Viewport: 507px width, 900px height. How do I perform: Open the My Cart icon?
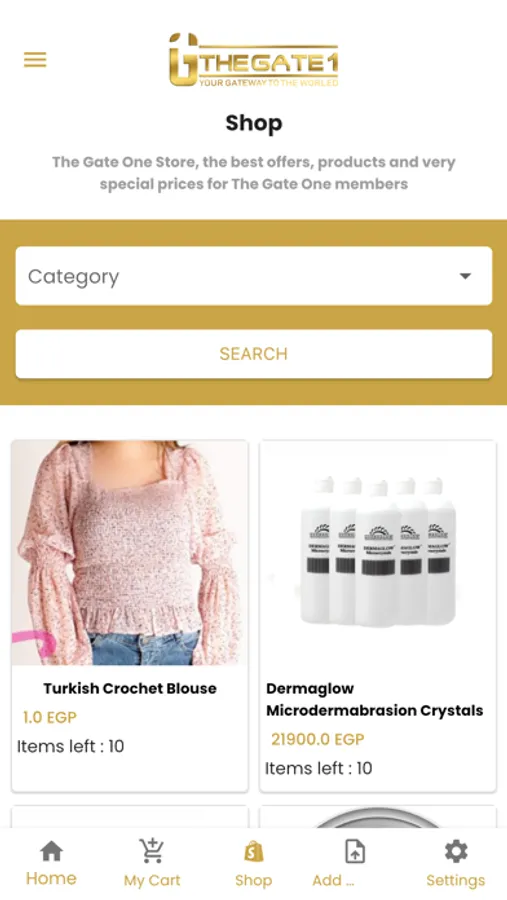tap(152, 851)
